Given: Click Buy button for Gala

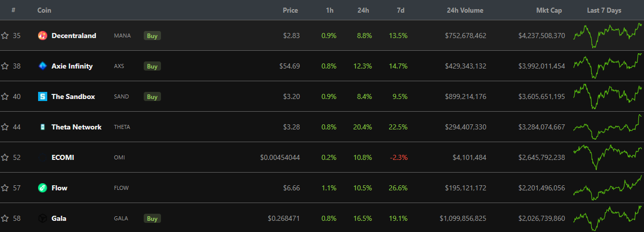Looking at the screenshot, I should click(152, 218).
